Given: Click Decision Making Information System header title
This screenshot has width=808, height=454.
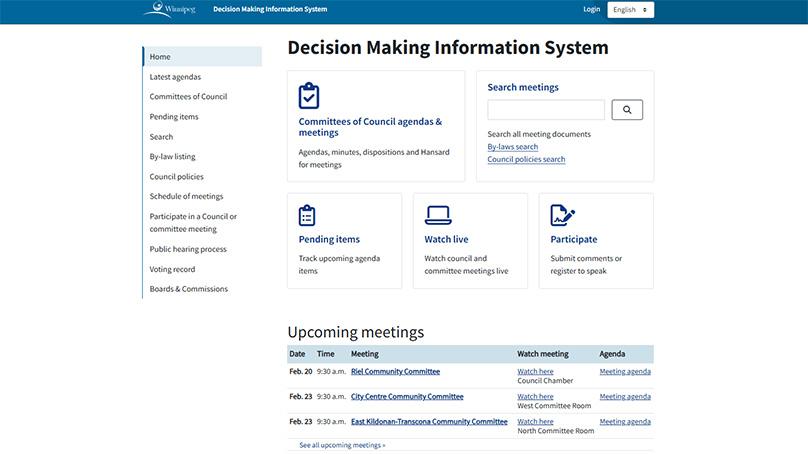Looking at the screenshot, I should (x=270, y=9).
